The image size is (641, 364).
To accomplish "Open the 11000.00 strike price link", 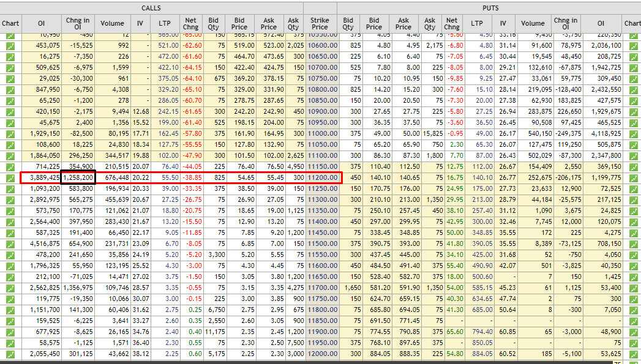I will (323, 133).
